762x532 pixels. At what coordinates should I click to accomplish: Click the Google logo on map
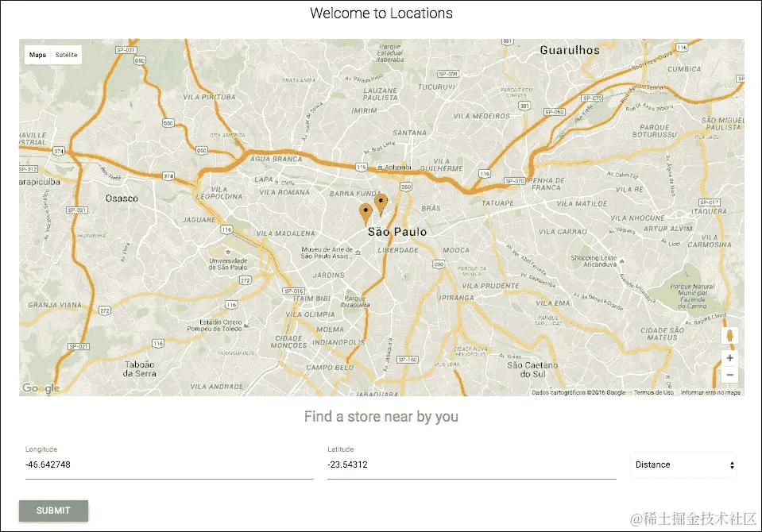click(41, 388)
